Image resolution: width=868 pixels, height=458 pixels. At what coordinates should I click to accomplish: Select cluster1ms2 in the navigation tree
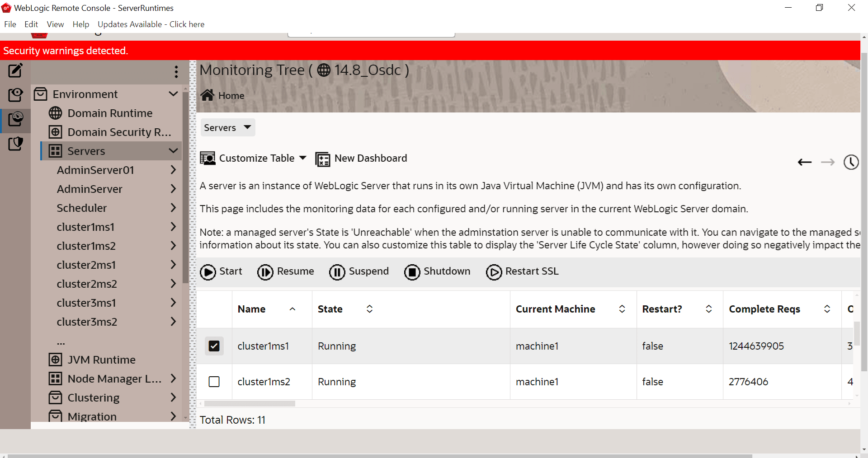click(x=86, y=246)
